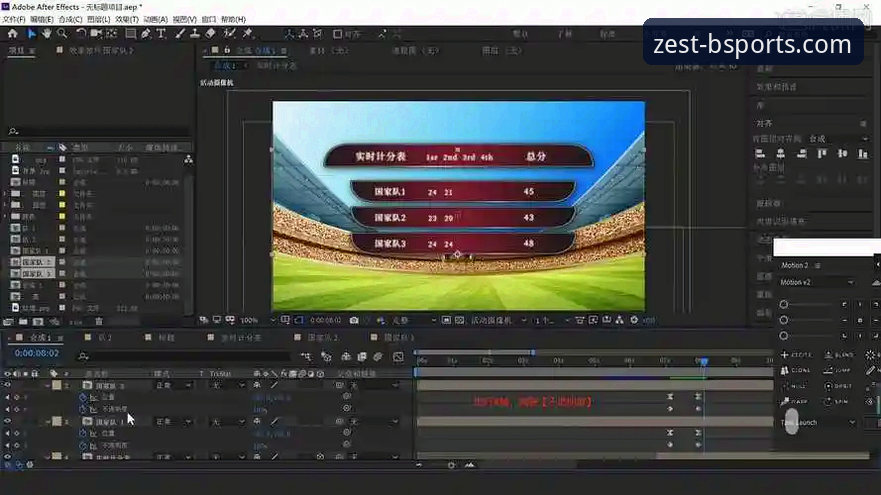Select the Type text tool
Screen dimensions: 881x495
tap(161, 34)
